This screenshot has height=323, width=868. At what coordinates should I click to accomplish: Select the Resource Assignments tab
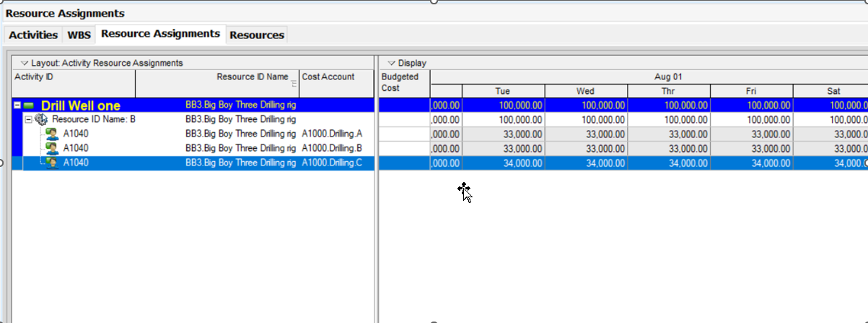click(x=160, y=34)
